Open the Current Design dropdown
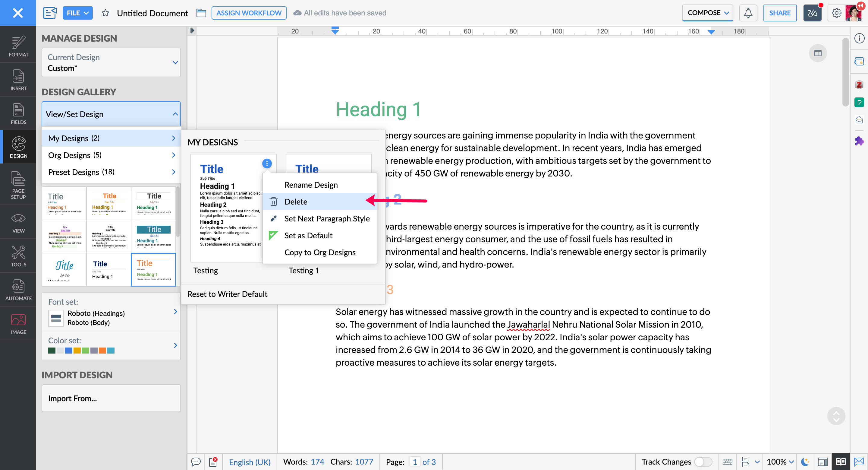868x470 pixels. pyautogui.click(x=111, y=62)
